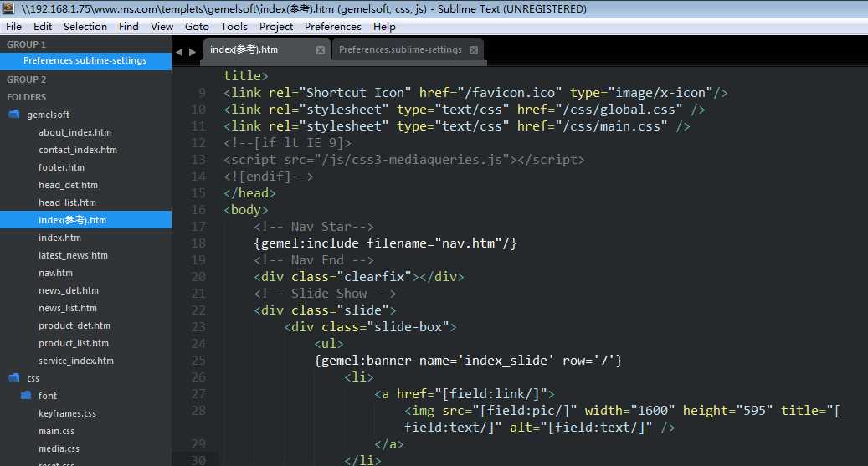The height and width of the screenshot is (466, 868).
Task: Open media.css in sidebar
Action: tap(59, 448)
